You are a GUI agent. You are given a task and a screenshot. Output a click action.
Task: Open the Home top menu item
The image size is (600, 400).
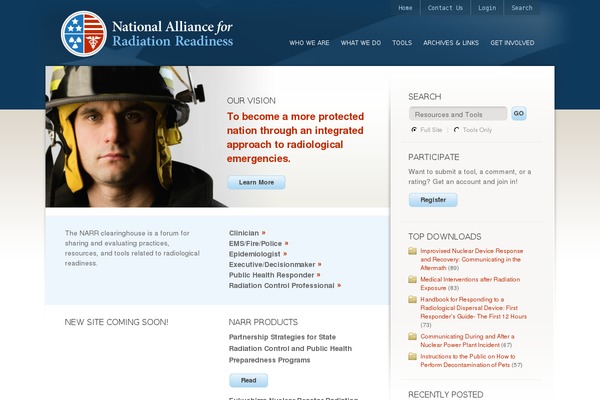405,8
